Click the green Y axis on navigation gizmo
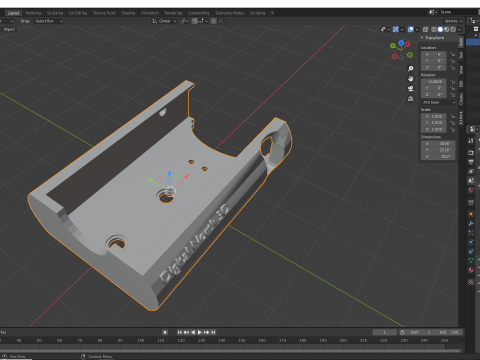The width and height of the screenshot is (480, 360). pyautogui.click(x=393, y=46)
